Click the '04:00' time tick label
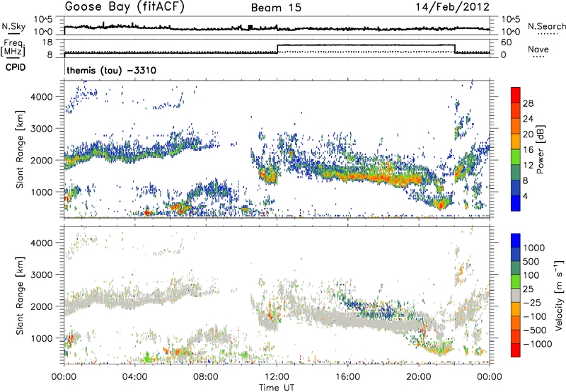This screenshot has height=392, width=566. coord(134,377)
